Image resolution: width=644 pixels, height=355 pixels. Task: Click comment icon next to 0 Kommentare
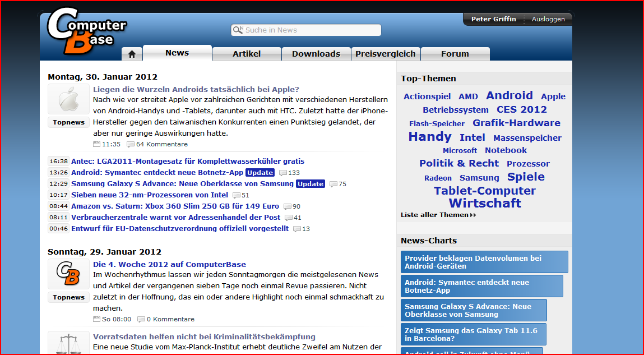click(141, 319)
